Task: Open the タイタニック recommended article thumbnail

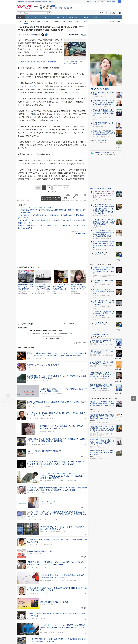Action: (43, 276)
